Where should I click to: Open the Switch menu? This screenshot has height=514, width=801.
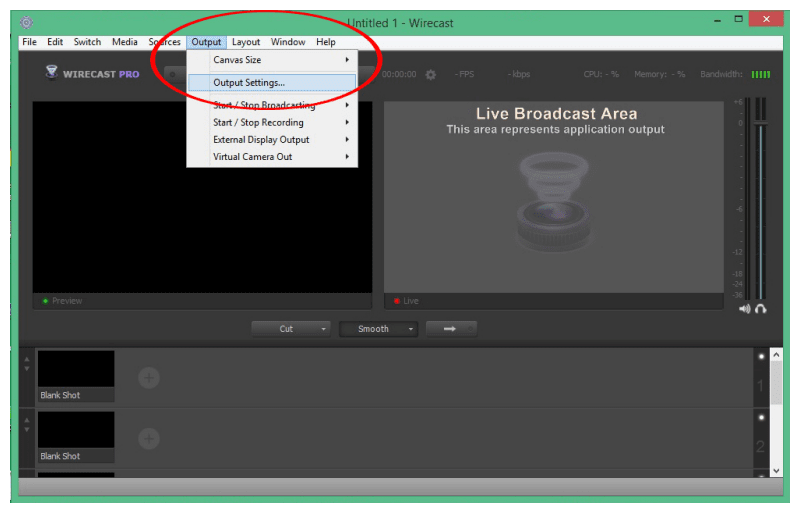[87, 42]
